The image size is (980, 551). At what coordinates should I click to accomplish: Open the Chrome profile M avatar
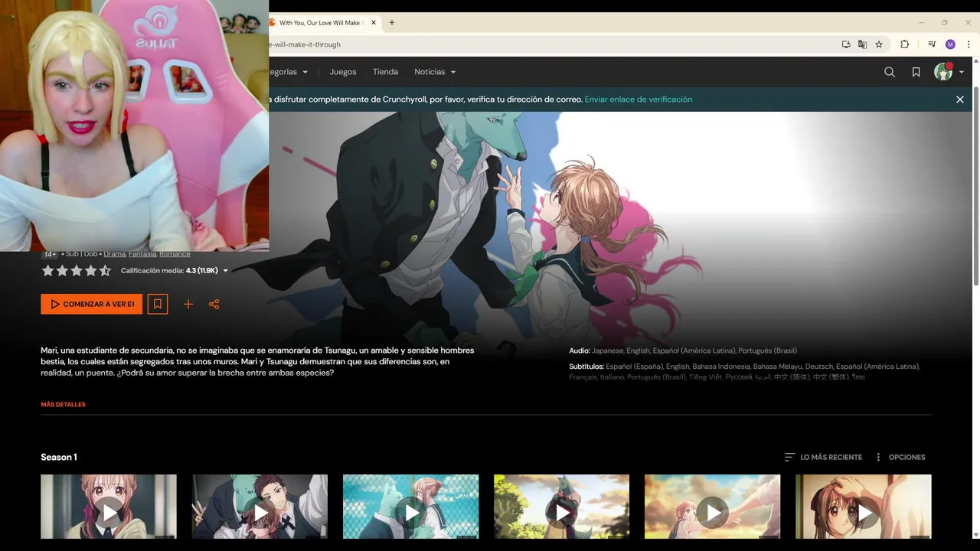pos(950,44)
